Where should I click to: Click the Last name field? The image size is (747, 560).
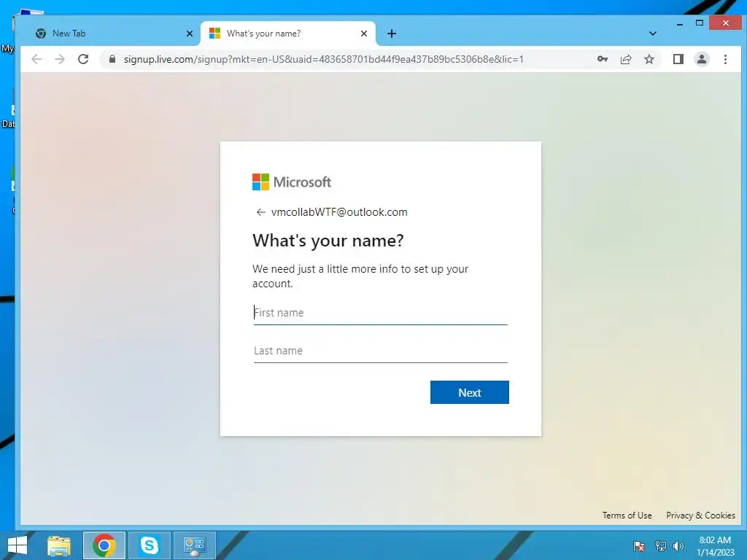click(x=380, y=351)
